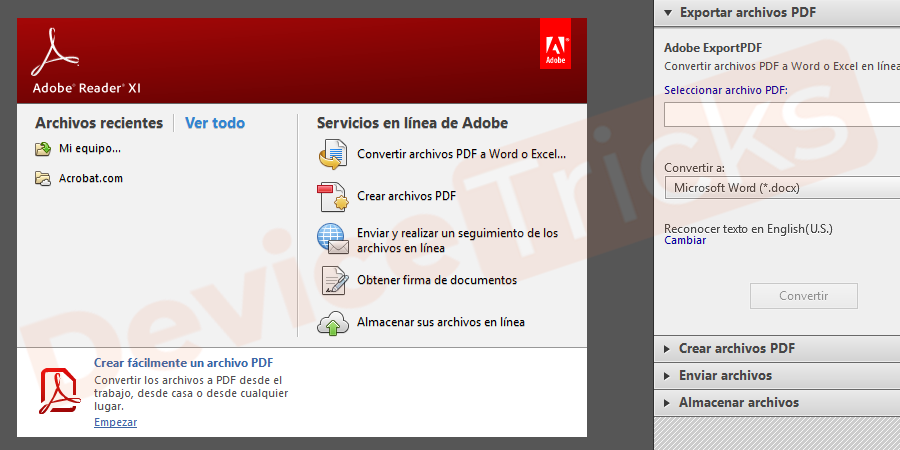The width and height of the screenshot is (900, 450).
Task: Expand the Enviar archivos panel
Action: point(777,375)
